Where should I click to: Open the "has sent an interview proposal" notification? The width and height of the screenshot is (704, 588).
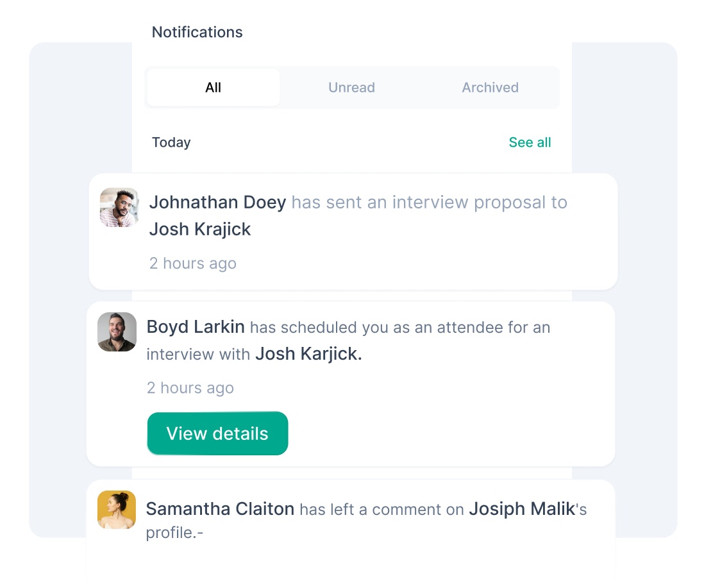pyautogui.click(x=353, y=231)
